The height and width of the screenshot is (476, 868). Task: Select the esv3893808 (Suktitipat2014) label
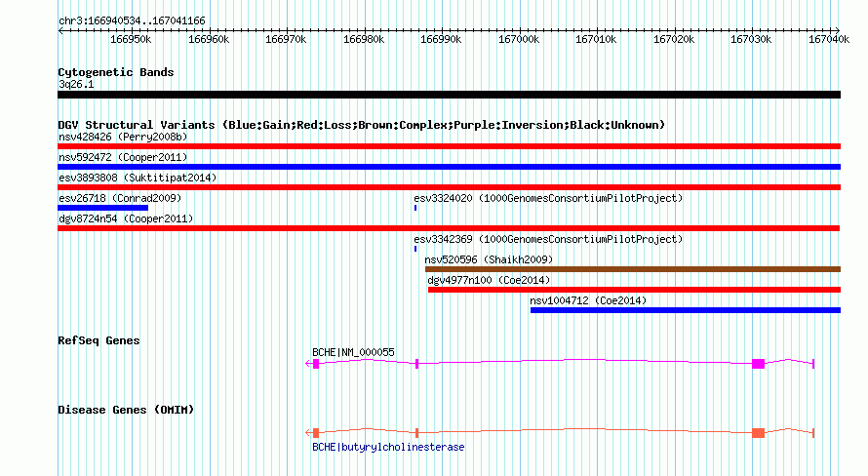click(x=138, y=178)
